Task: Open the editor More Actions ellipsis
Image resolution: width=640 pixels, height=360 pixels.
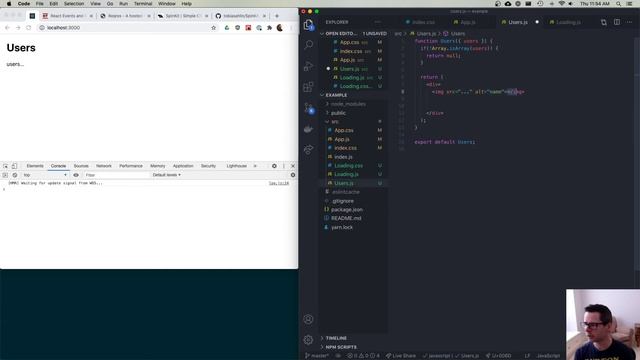Action: coord(629,22)
